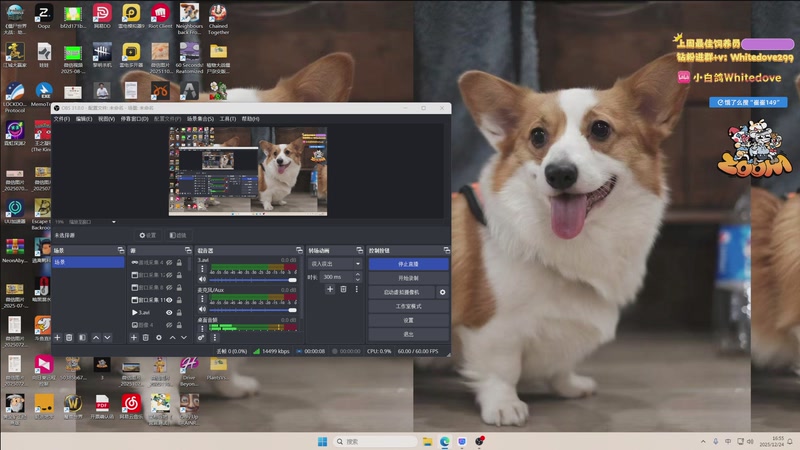Pop out the Scenes (场景) dock
The height and width of the screenshot is (450, 800).
[x=121, y=250]
